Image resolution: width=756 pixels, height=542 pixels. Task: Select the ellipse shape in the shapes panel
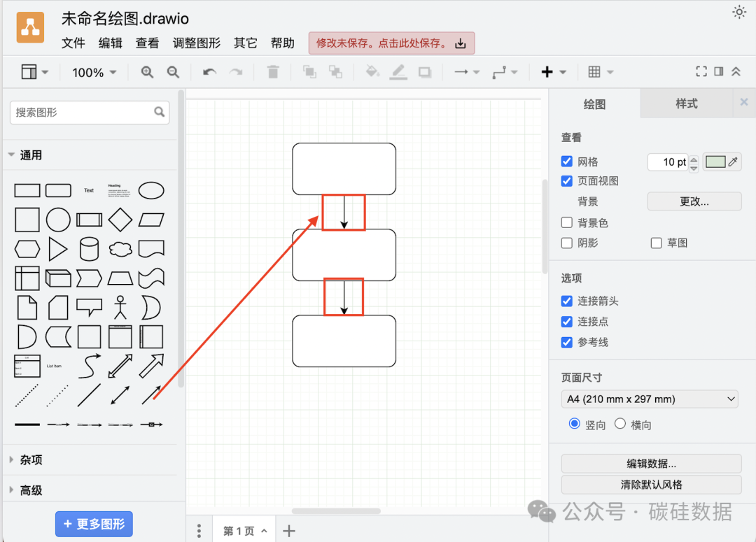pyautogui.click(x=151, y=190)
